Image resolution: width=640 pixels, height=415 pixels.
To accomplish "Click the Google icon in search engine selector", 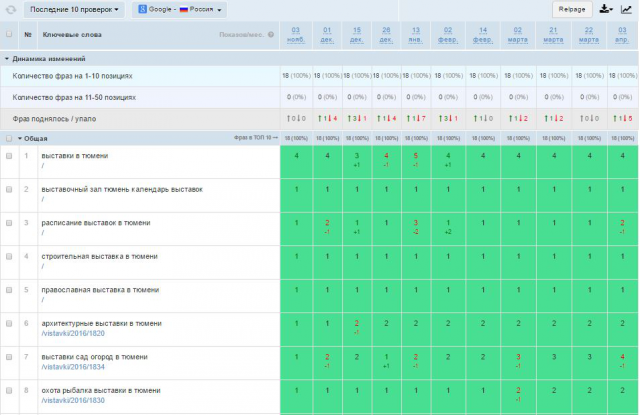I will click(142, 9).
